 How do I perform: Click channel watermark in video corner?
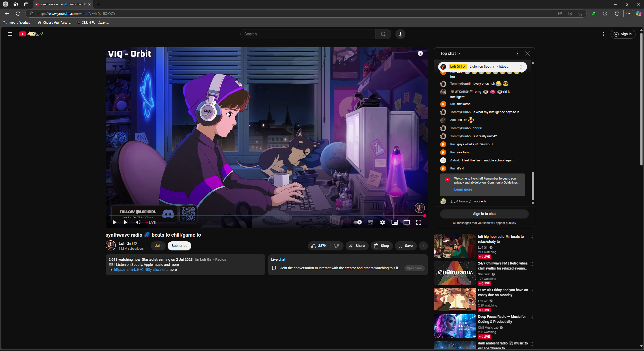(420, 208)
